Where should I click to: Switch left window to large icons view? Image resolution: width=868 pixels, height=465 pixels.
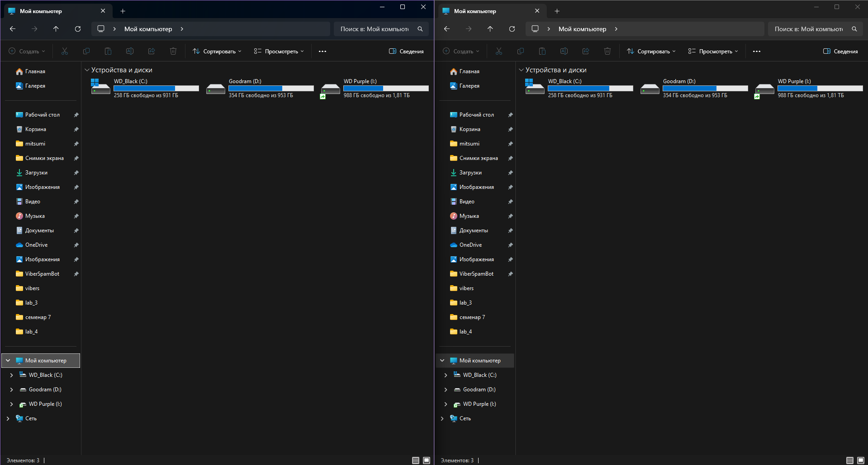click(427, 460)
